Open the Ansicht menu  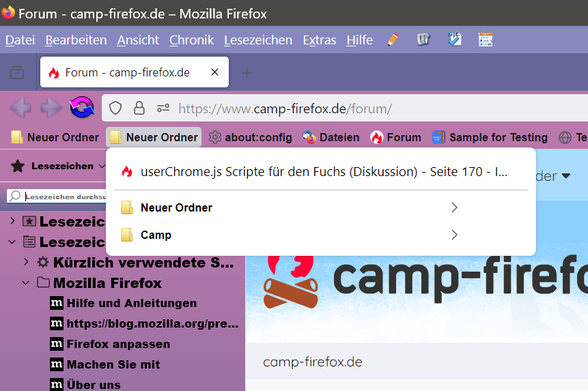138,40
